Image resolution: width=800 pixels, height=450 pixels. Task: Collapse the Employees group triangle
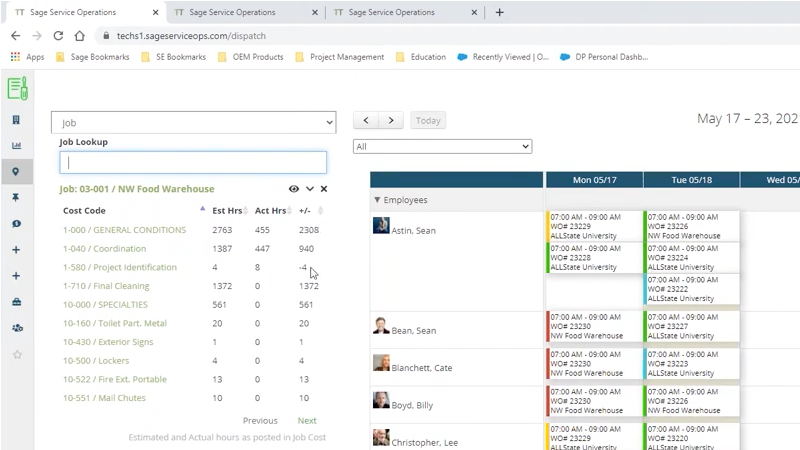pos(377,200)
